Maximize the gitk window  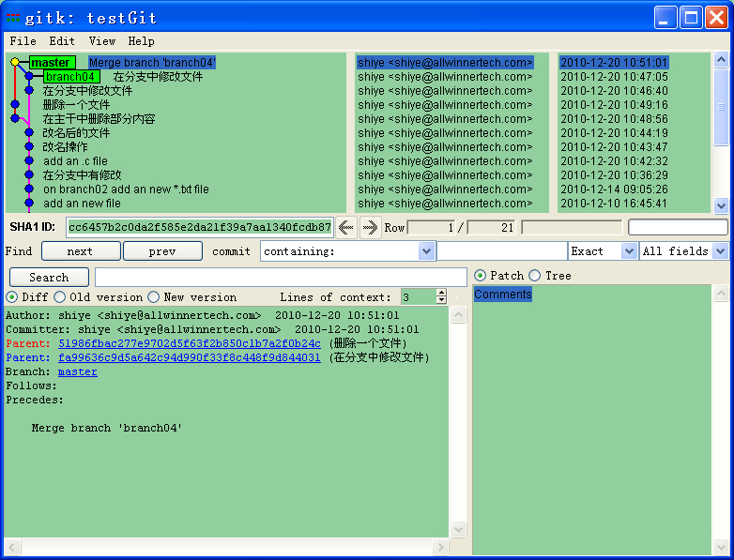[692, 18]
